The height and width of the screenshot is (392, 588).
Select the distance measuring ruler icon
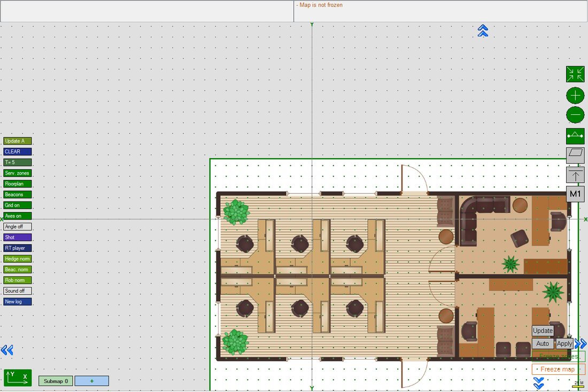pos(575,136)
